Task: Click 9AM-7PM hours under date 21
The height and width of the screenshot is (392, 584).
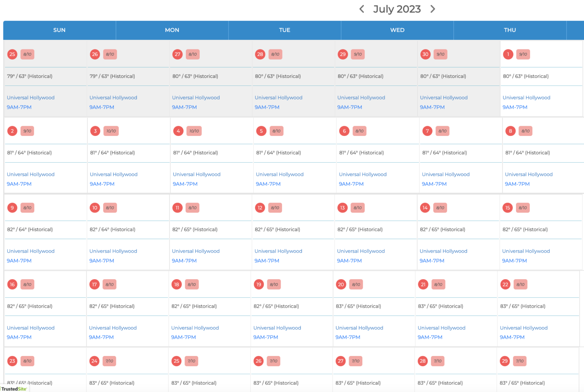Action: click(x=430, y=337)
